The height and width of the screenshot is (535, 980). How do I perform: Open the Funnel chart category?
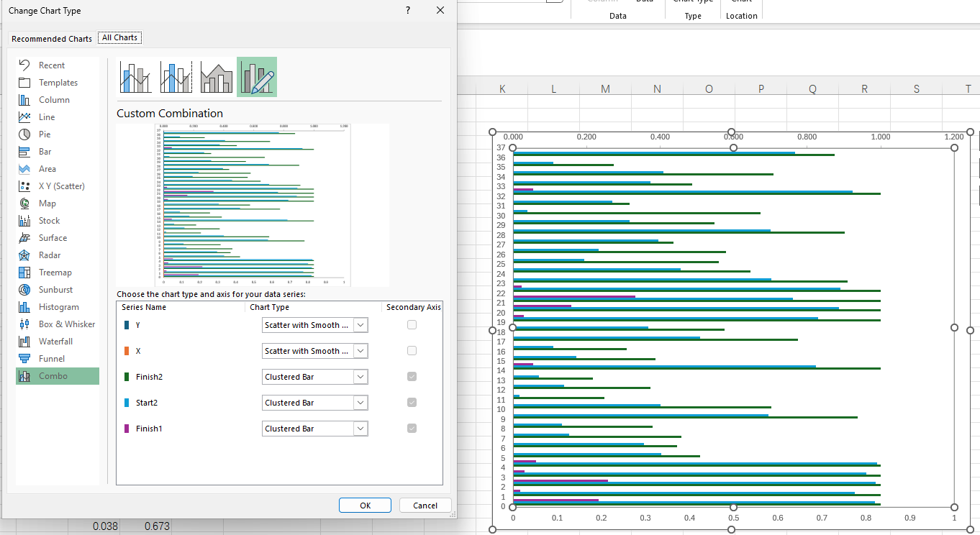58,359
